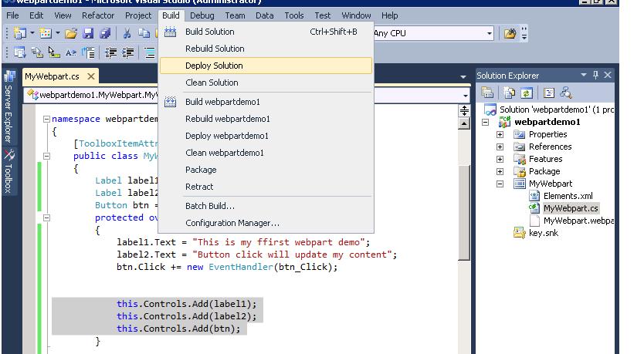Screen dimensions: 644x354
Task: Cut selection with the scissors icon
Action: pos(127,33)
